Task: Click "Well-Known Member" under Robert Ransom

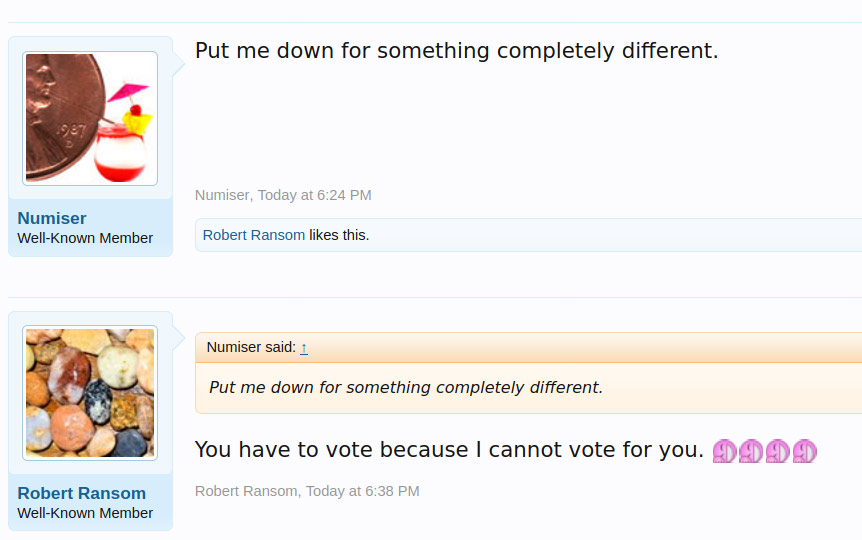Action: click(85, 513)
